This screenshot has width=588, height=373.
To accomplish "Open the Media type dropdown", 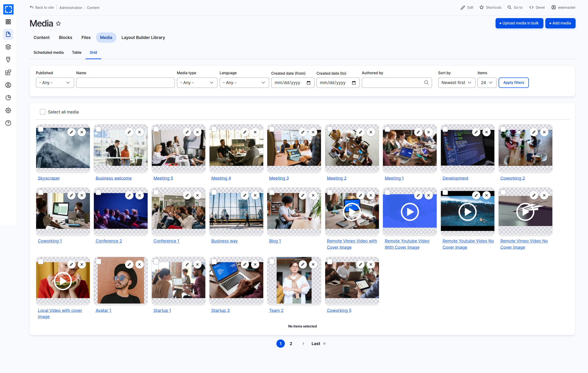I will tap(197, 83).
